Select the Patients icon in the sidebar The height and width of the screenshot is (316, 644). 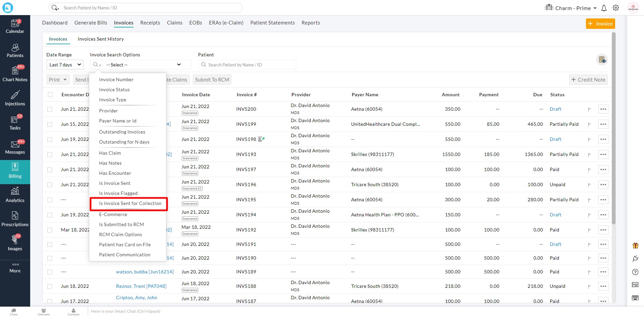[15, 50]
